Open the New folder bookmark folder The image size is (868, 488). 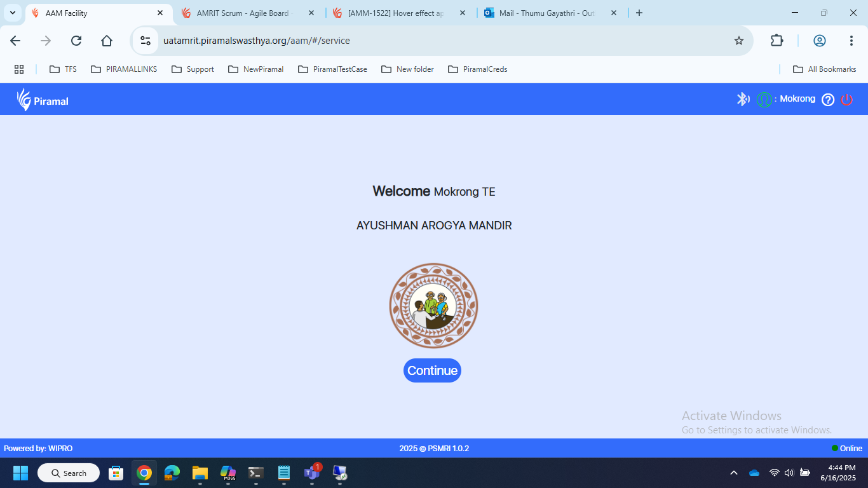[x=407, y=69]
